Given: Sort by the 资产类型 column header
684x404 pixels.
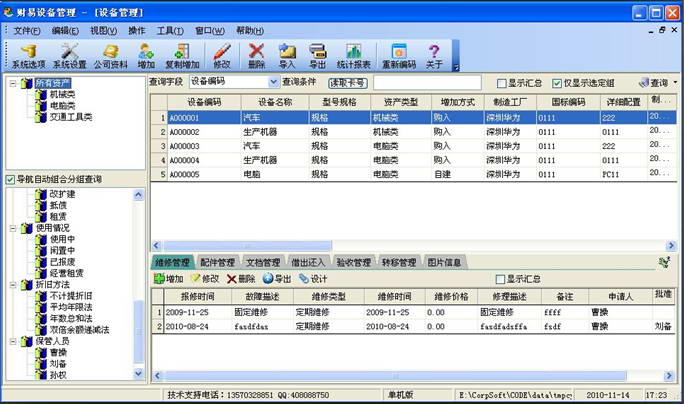Looking at the screenshot, I should coord(400,102).
